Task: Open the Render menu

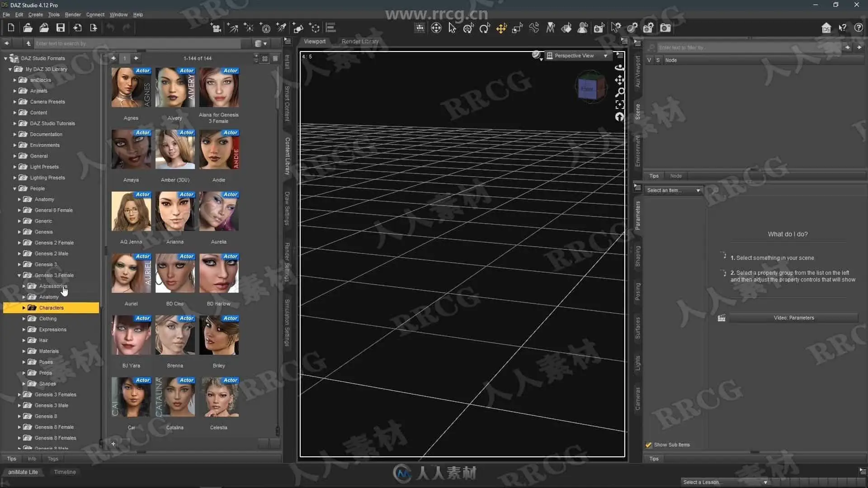Action: [x=73, y=14]
